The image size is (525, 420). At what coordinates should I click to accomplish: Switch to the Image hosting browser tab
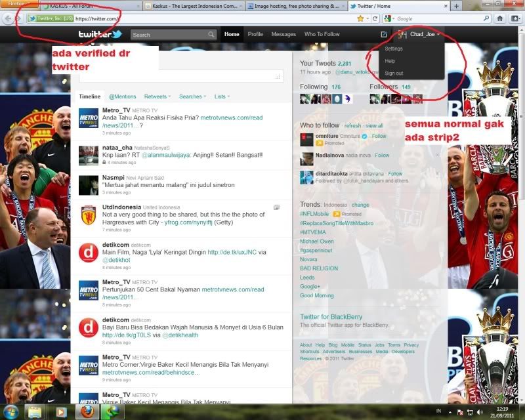295,6
